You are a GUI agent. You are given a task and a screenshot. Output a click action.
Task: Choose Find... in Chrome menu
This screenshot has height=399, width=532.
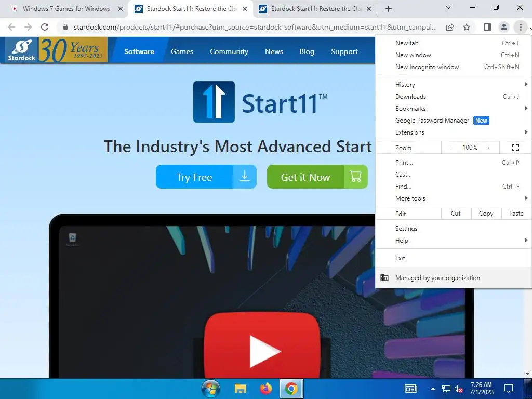tap(454, 187)
